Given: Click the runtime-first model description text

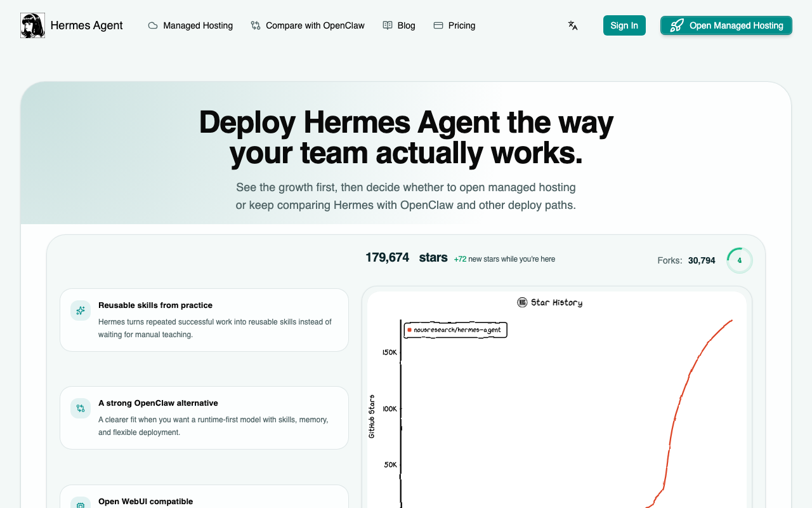Looking at the screenshot, I should [x=213, y=426].
